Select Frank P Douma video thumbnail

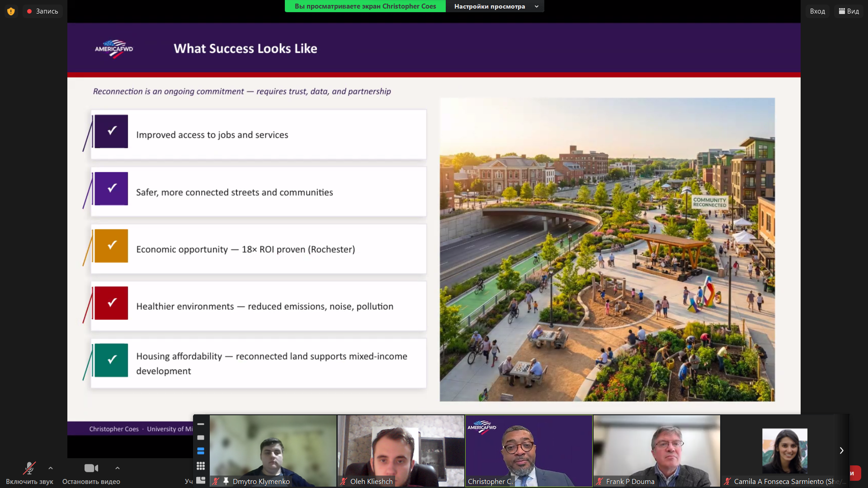tap(656, 450)
